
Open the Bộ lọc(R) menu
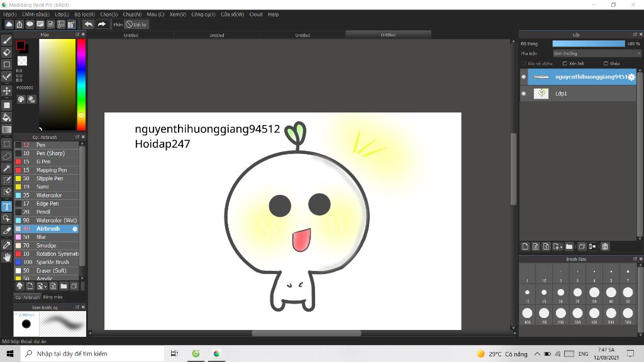84,14
